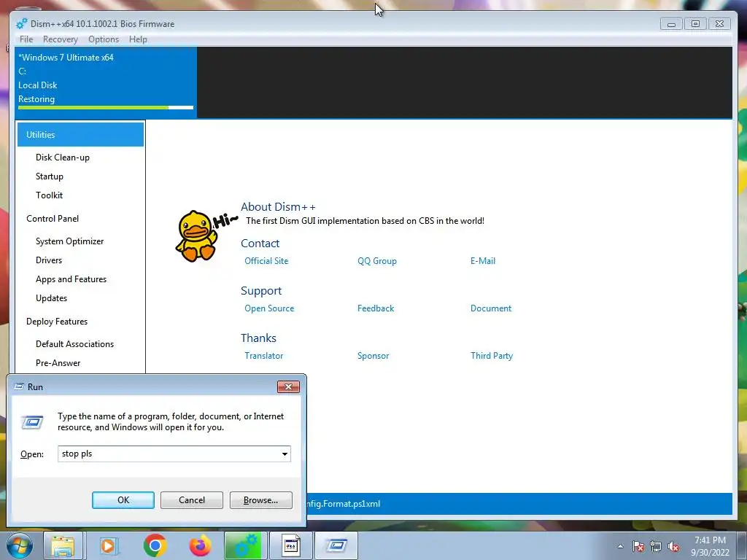
Task: Click the taskbar clock showing 7:41 PM
Action: pyautogui.click(x=710, y=540)
